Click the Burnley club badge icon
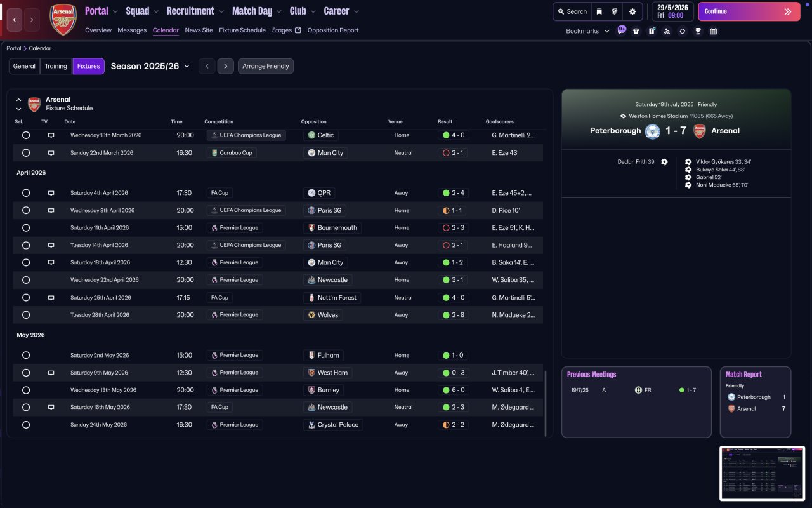The height and width of the screenshot is (508, 812). click(x=311, y=390)
